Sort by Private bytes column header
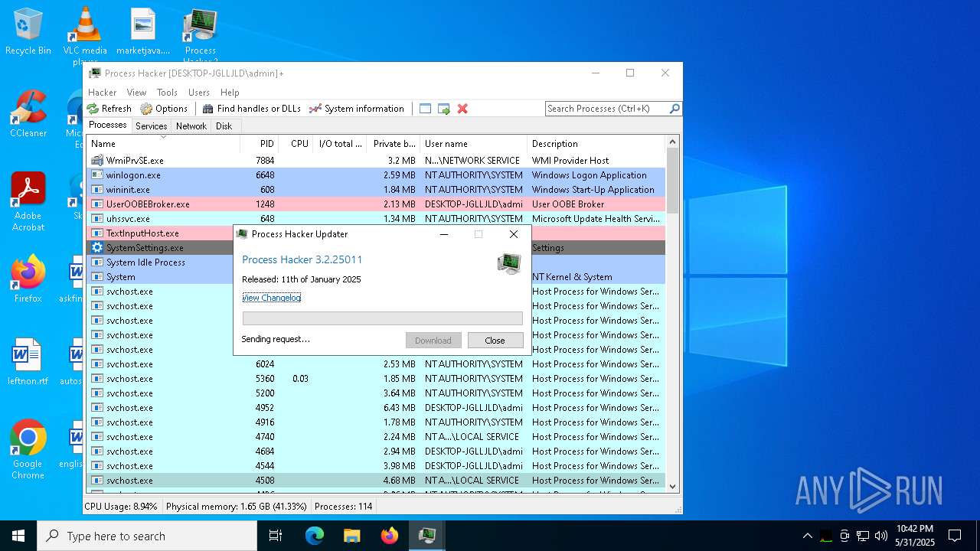This screenshot has height=551, width=980. click(x=394, y=144)
